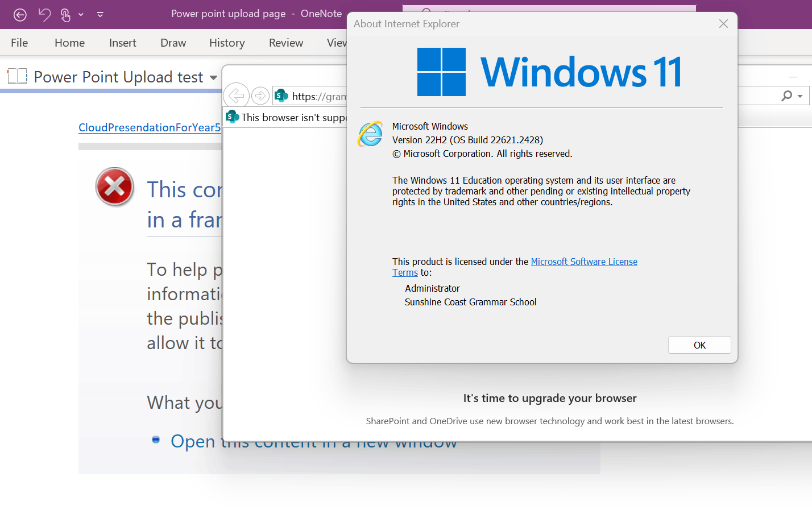The height and width of the screenshot is (514, 812).
Task: Click OK in the About dialog
Action: (x=699, y=345)
